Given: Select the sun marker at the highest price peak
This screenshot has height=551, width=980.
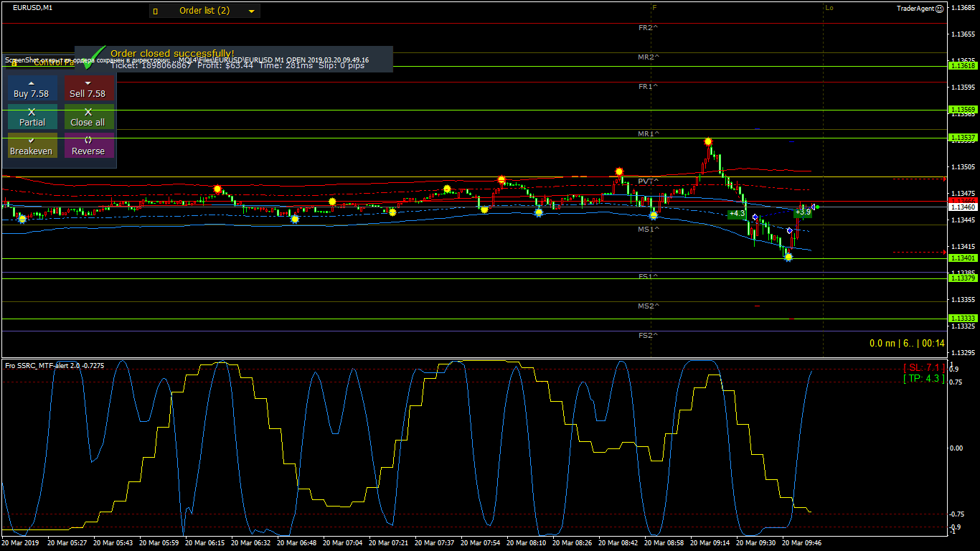Looking at the screenshot, I should [708, 142].
